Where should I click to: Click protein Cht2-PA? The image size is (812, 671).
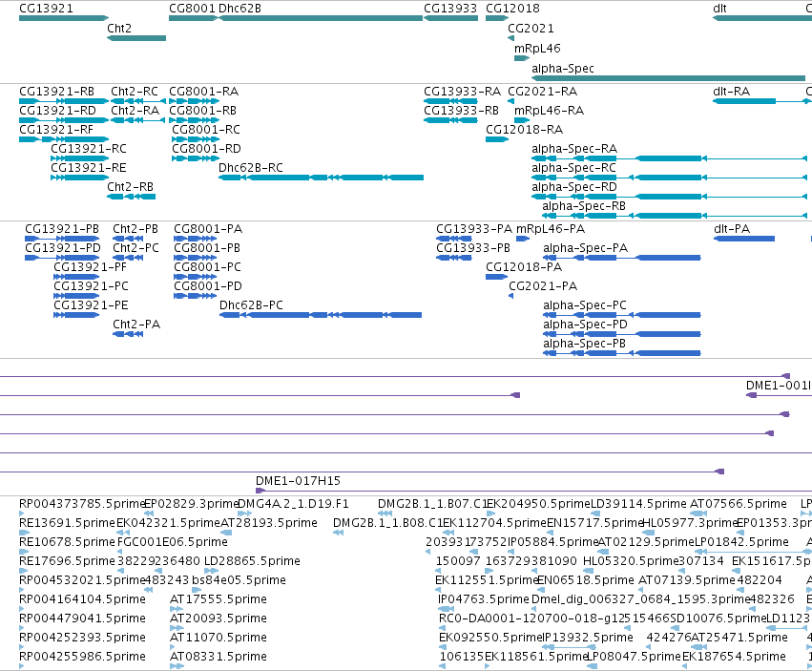(x=128, y=334)
